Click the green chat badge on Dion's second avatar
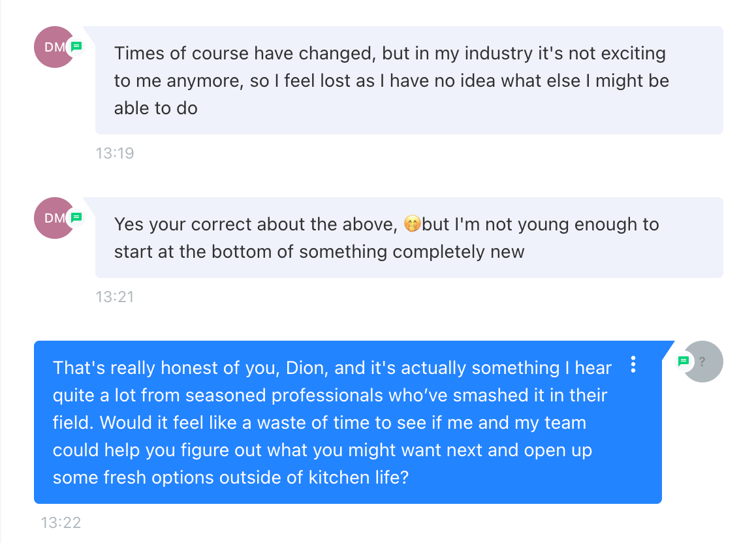 click(x=76, y=218)
